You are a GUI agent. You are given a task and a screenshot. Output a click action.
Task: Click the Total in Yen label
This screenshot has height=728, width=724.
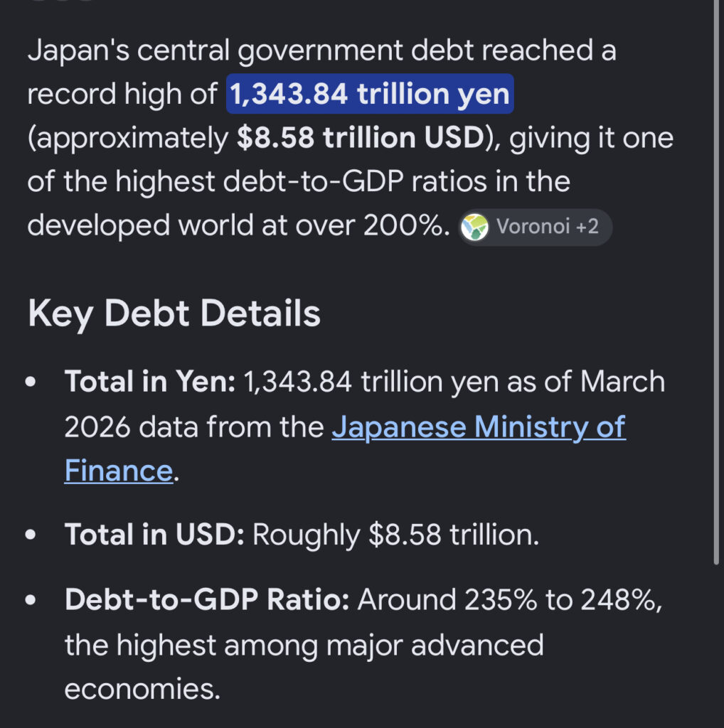click(149, 382)
